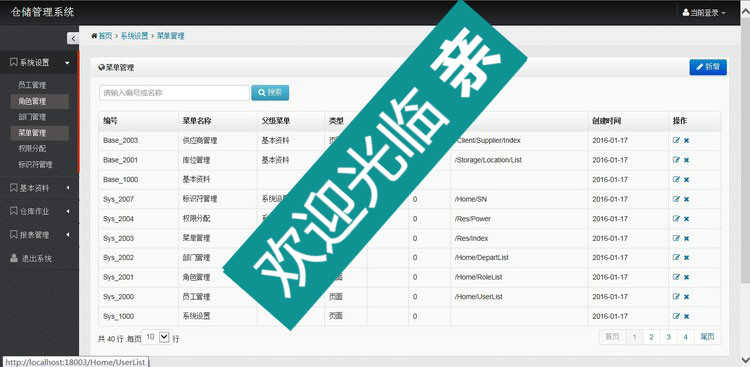The height and width of the screenshot is (367, 750).
Task: Open 角色管理 in the sidebar
Action: [x=39, y=101]
